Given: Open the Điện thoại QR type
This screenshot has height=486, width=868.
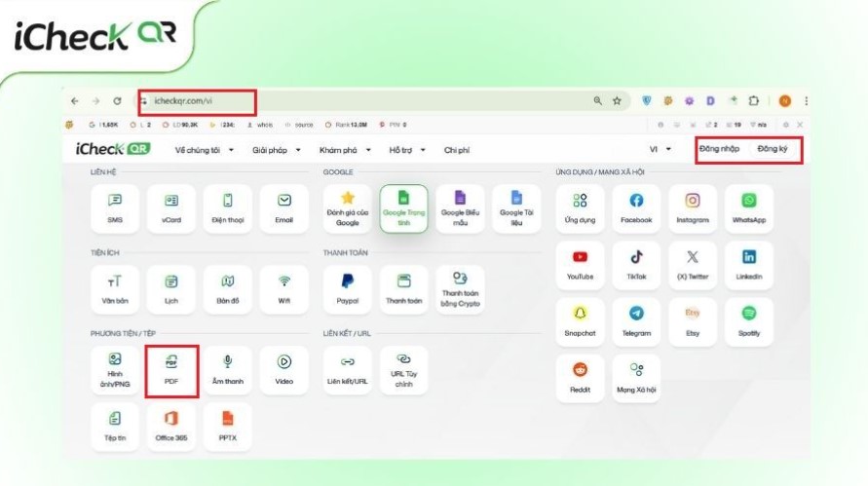Looking at the screenshot, I should point(228,208).
